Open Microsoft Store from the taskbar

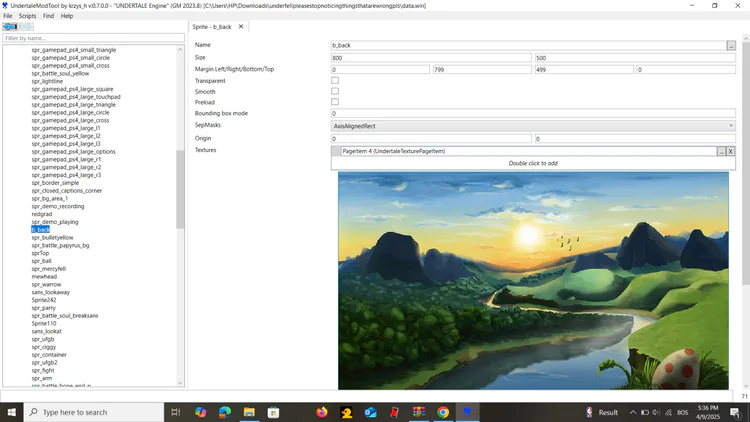pyautogui.click(x=274, y=412)
